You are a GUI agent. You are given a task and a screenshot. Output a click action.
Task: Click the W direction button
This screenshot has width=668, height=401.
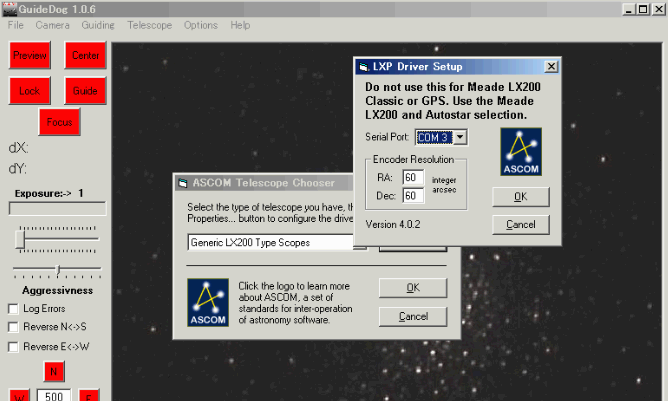[x=19, y=395]
